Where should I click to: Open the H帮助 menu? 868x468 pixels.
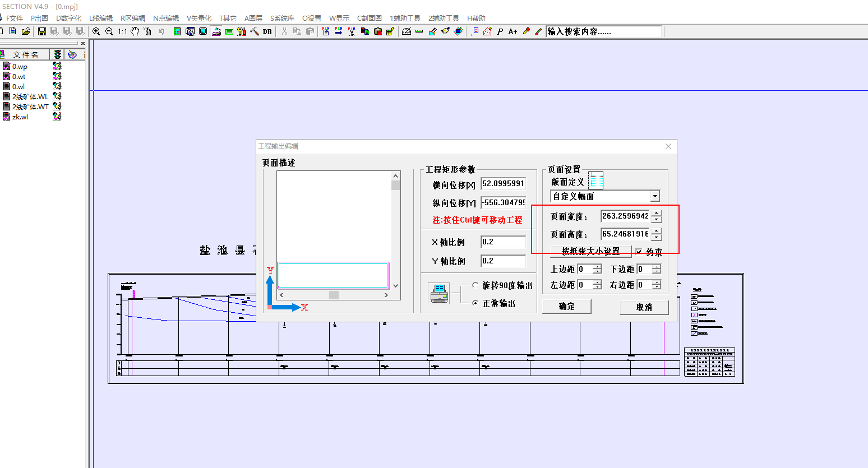pos(476,18)
